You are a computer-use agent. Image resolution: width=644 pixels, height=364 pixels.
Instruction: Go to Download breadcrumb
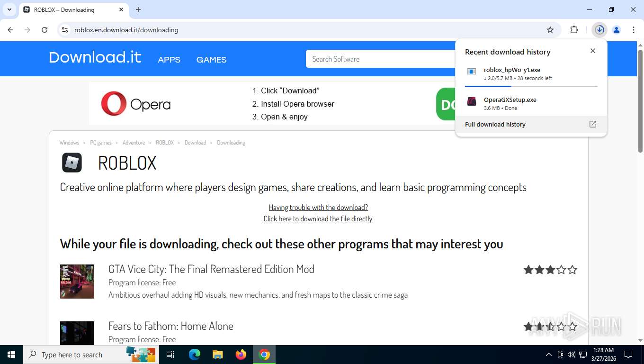tap(195, 143)
